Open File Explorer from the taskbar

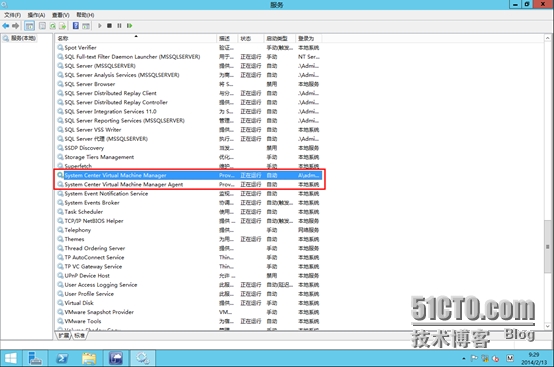[x=89, y=359]
